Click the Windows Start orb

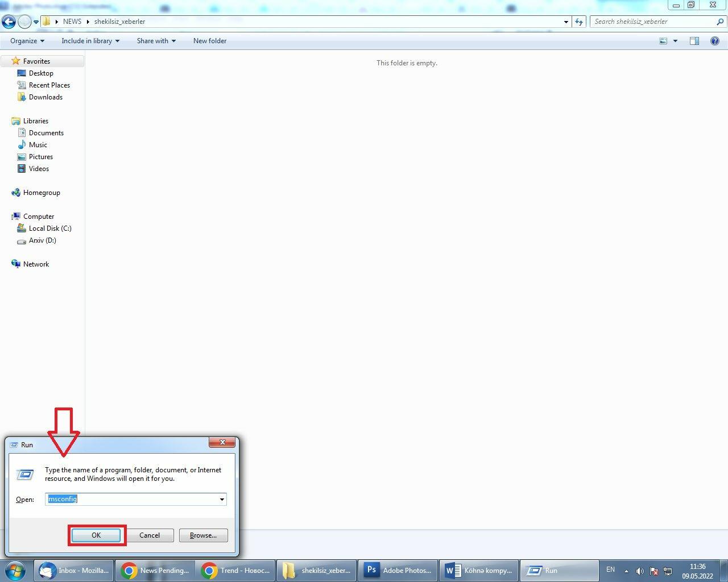point(15,570)
